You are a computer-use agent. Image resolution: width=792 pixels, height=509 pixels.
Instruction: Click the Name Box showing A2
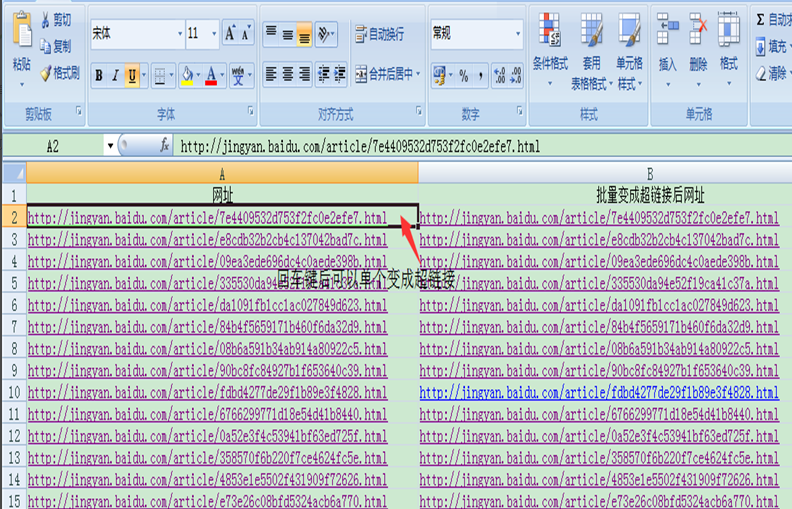(x=53, y=146)
